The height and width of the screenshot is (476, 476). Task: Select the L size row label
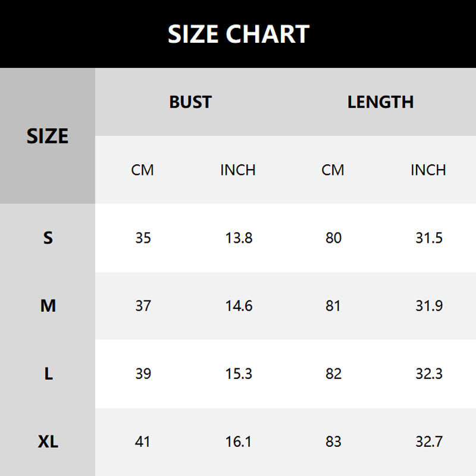[x=48, y=374]
